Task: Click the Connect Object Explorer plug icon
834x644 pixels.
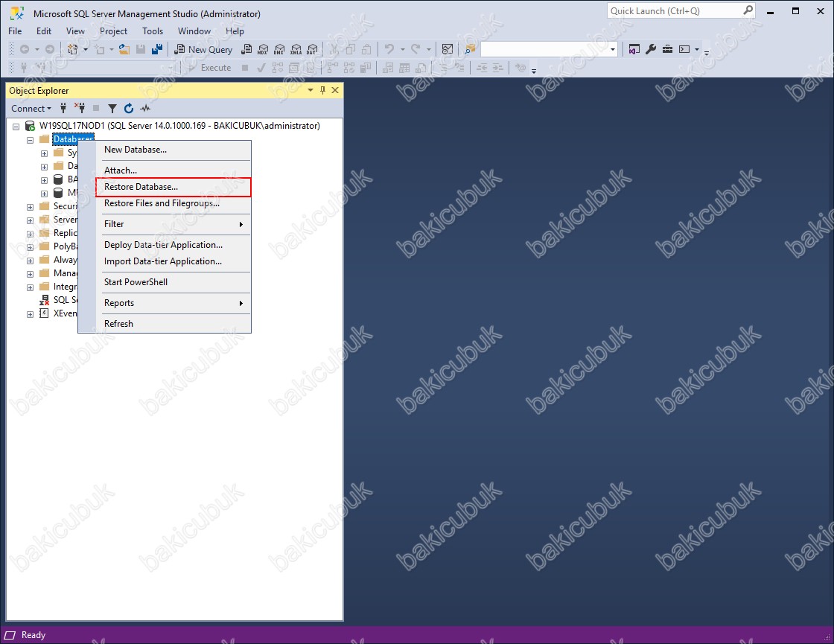Action: tap(63, 109)
